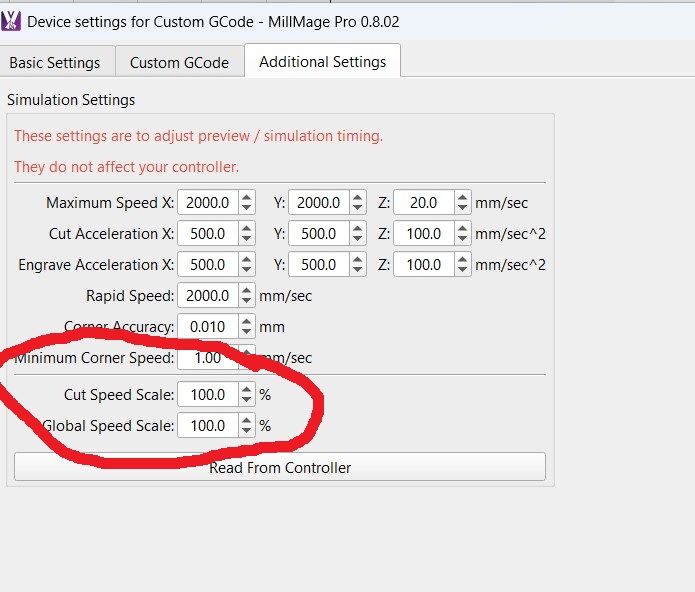Viewport: 695px width, 592px height.
Task: Switch to the Basic Settings tab
Action: 55,62
